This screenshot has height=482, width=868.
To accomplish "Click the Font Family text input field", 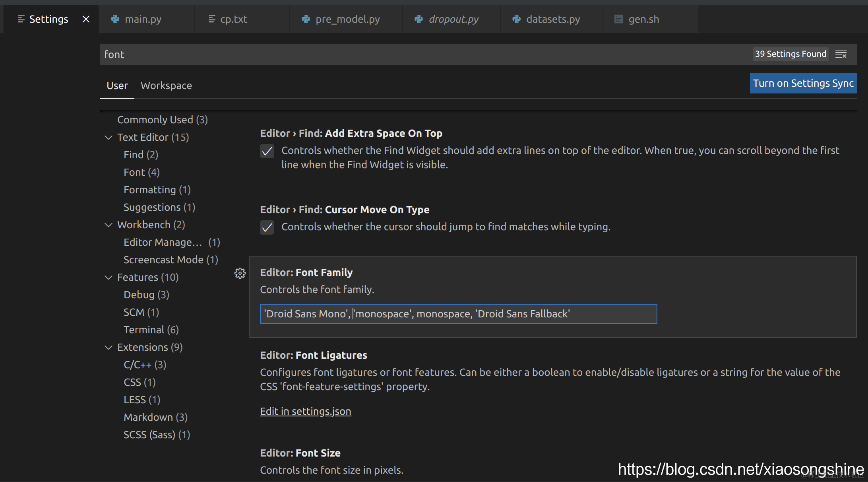I will pyautogui.click(x=458, y=314).
